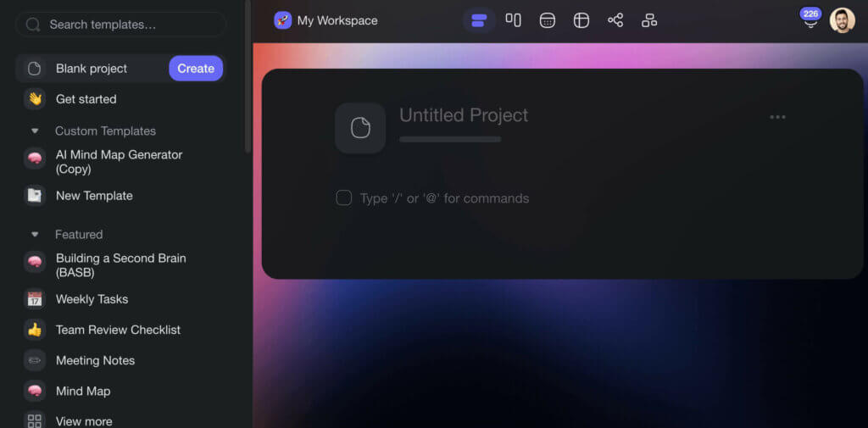868x428 pixels.
Task: Switch to the board view icon
Action: pos(514,20)
